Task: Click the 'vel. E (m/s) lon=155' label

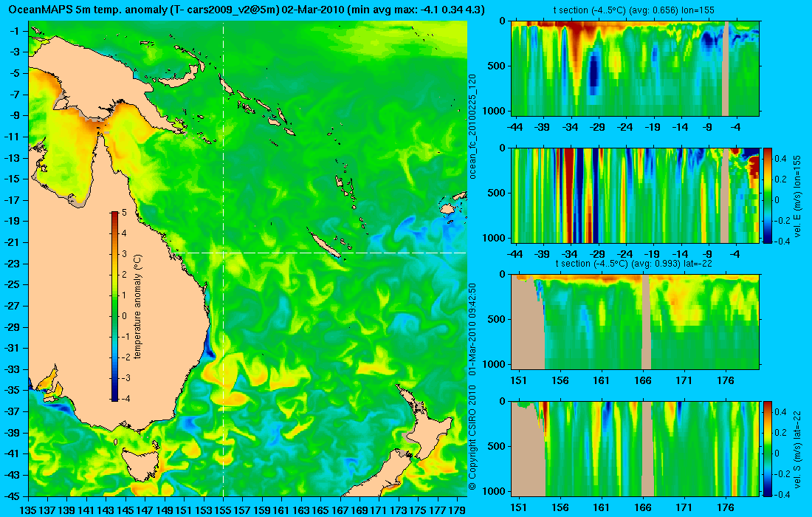Action: click(x=797, y=196)
